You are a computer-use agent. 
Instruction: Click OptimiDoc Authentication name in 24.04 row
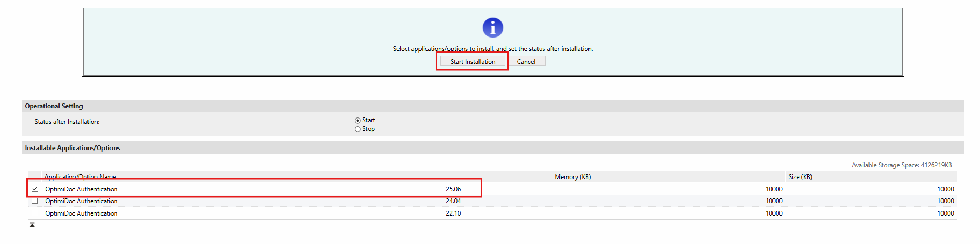82,201
